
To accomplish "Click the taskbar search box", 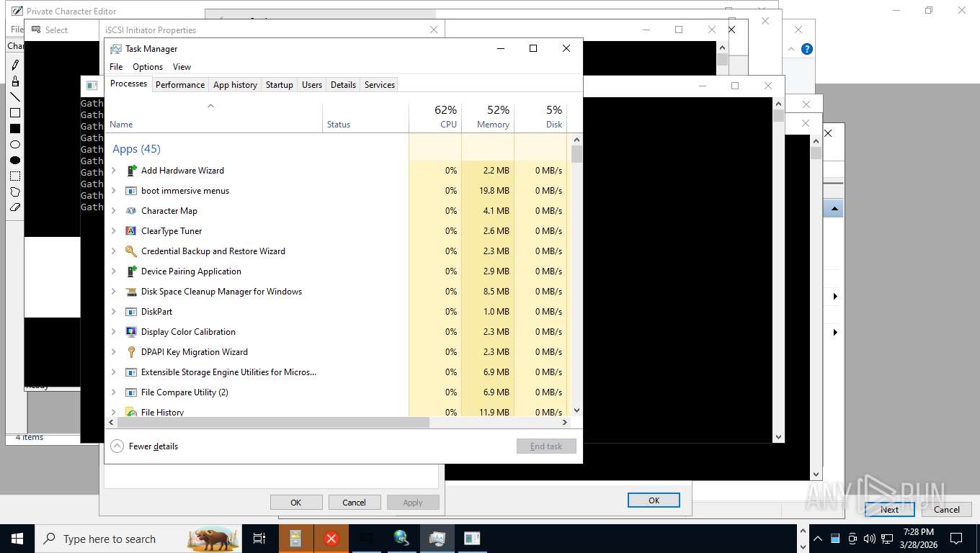I will point(138,539).
